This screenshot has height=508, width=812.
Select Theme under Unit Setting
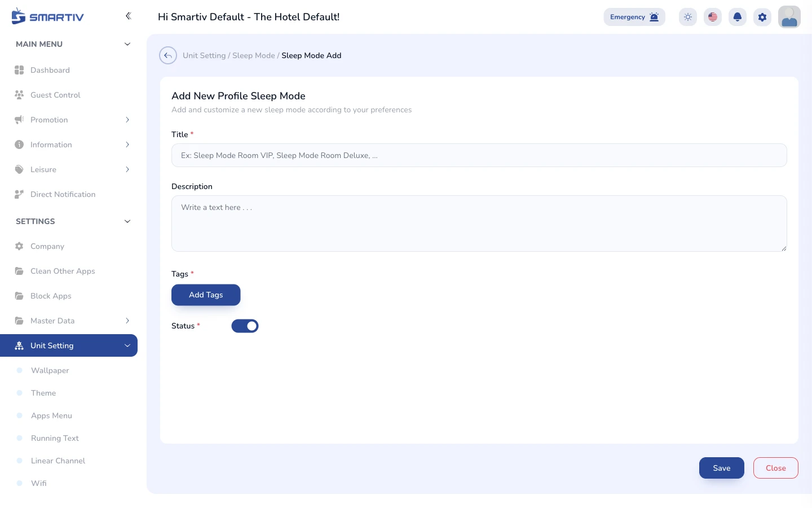click(43, 393)
